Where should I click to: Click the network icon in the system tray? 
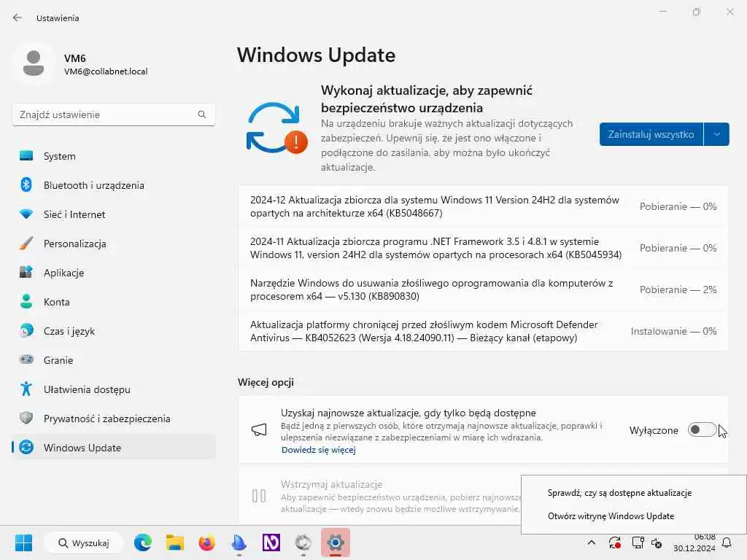point(638,542)
